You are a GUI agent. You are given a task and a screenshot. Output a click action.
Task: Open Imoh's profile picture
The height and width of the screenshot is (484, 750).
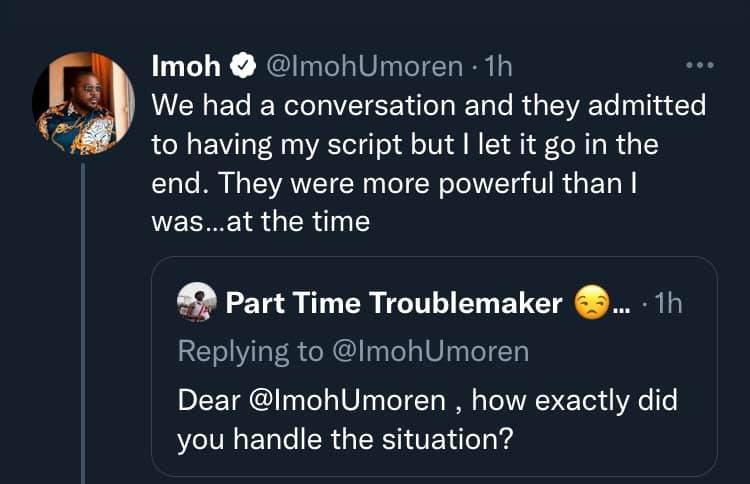pos(83,103)
